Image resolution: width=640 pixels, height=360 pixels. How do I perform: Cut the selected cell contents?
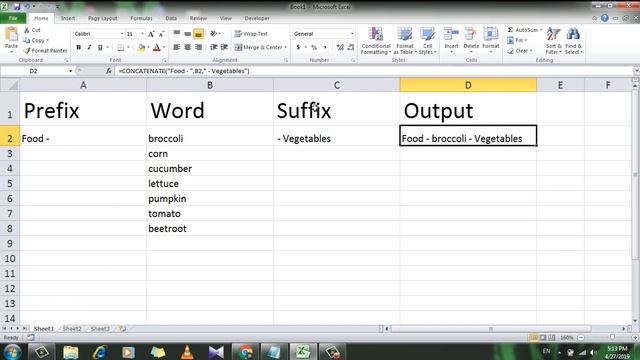point(32,30)
